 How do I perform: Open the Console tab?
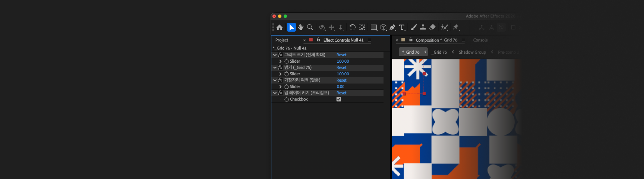[x=480, y=40]
